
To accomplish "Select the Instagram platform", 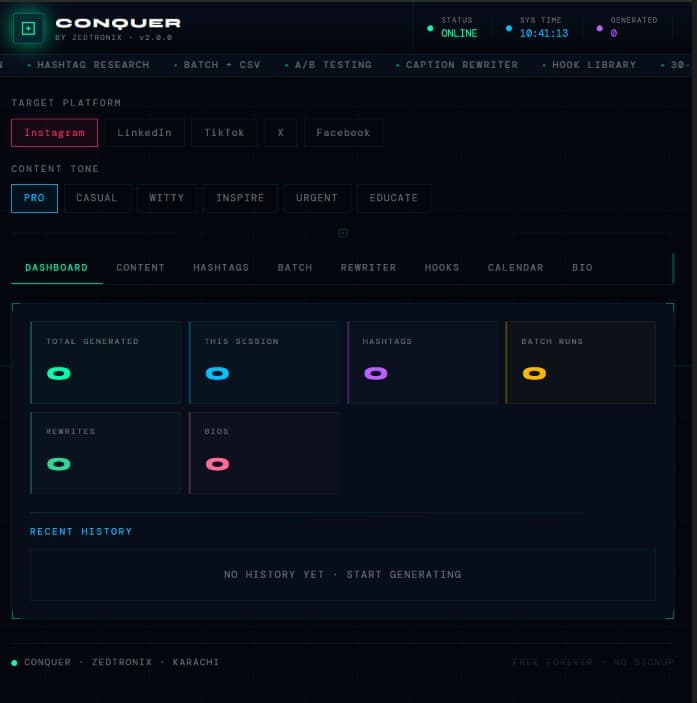I will [54, 133].
